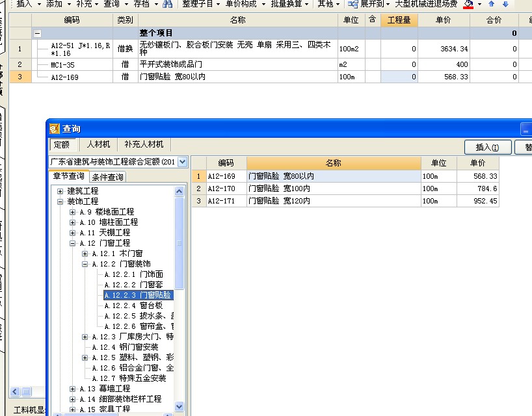
Task: Expand A.12.5 塑料、塑钢 node
Action: point(85,357)
